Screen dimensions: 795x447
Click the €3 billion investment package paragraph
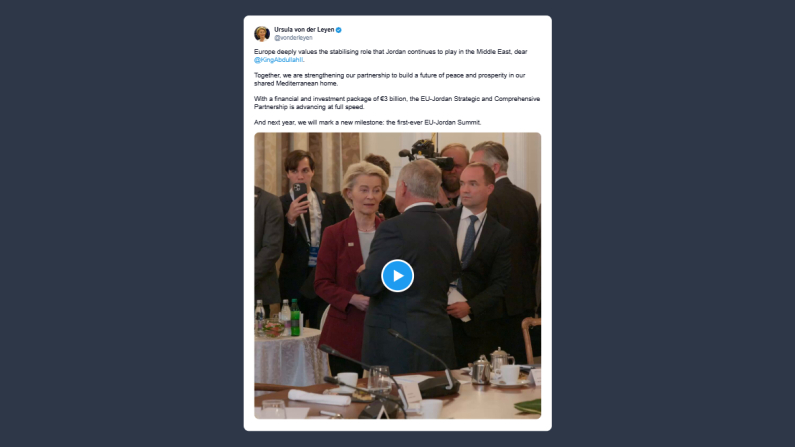(397, 103)
